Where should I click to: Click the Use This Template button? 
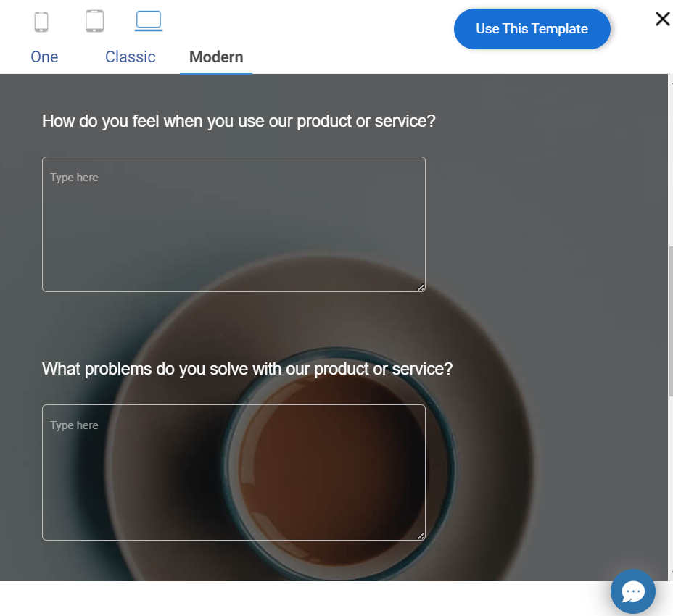coord(532,29)
